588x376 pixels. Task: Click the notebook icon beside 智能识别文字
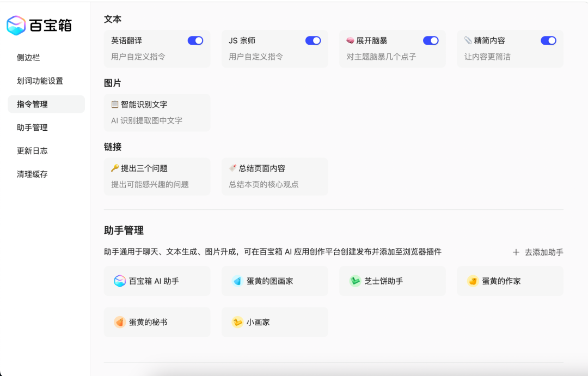pos(115,104)
